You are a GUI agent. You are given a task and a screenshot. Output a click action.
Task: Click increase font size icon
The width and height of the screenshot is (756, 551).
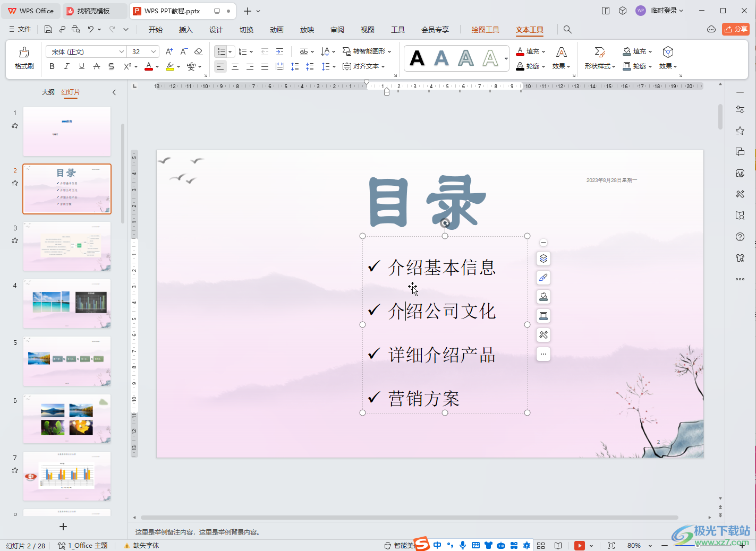169,51
